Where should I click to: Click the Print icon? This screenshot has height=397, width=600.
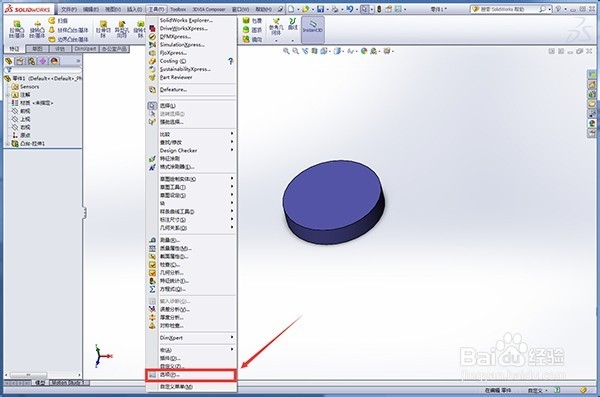tap(335, 9)
